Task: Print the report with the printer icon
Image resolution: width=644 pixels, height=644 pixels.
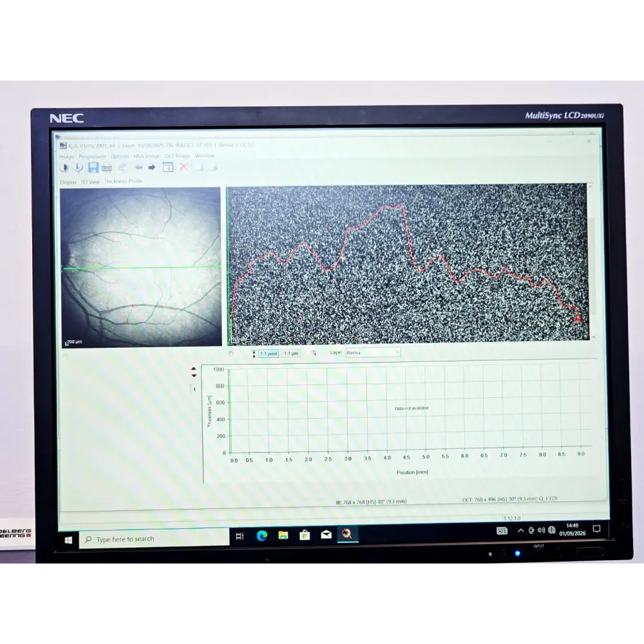Action: click(x=107, y=167)
